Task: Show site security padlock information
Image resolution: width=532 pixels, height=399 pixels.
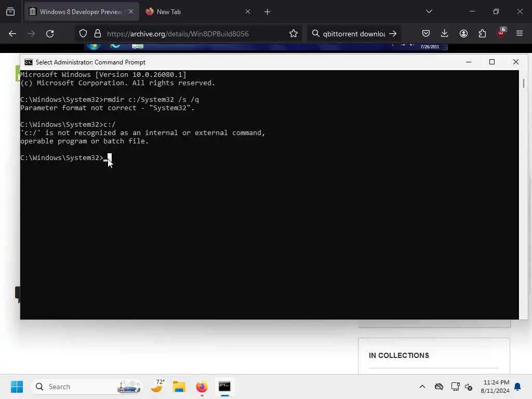Action: (98, 34)
